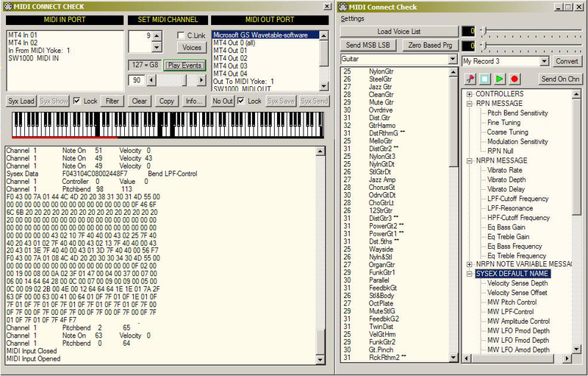Screen dimensions: 588x376
Task: Click the Send MSB LSB button
Action: coord(368,46)
